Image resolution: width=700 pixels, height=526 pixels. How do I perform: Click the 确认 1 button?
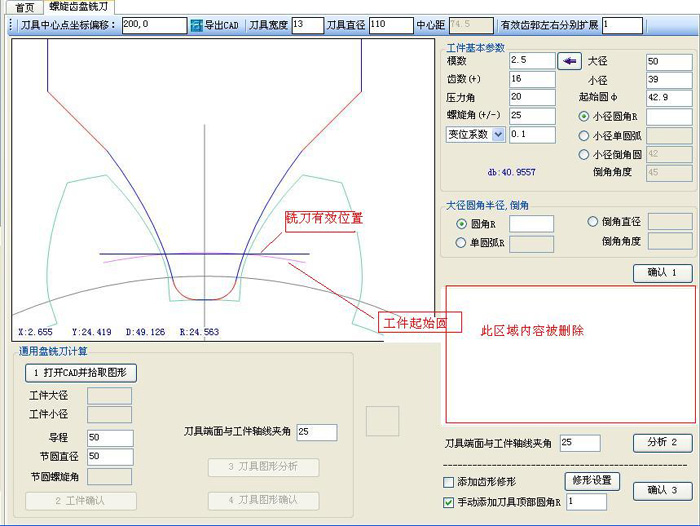pos(662,273)
